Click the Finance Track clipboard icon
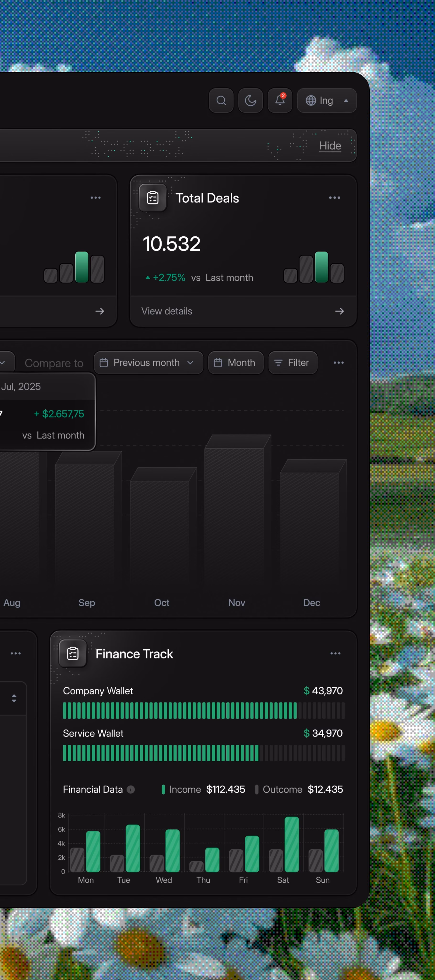Screen dimensions: 435x980 pos(73,654)
